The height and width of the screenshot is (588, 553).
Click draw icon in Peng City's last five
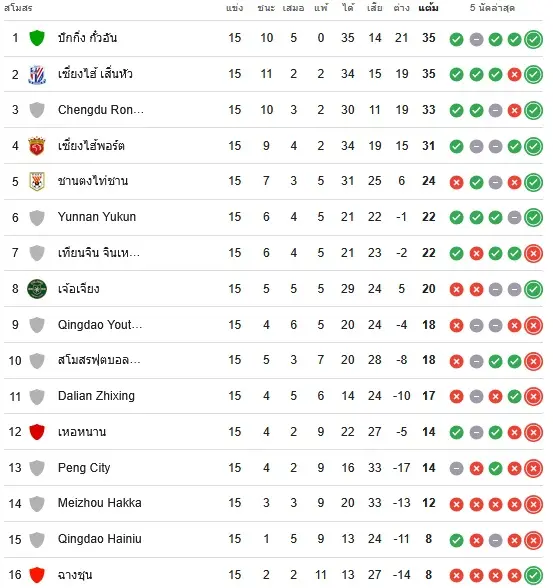point(456,469)
